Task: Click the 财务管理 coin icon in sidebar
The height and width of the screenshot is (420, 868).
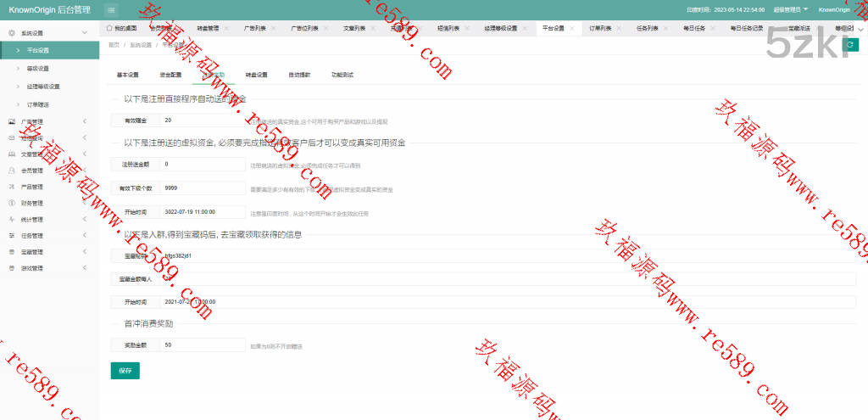Action: point(12,203)
